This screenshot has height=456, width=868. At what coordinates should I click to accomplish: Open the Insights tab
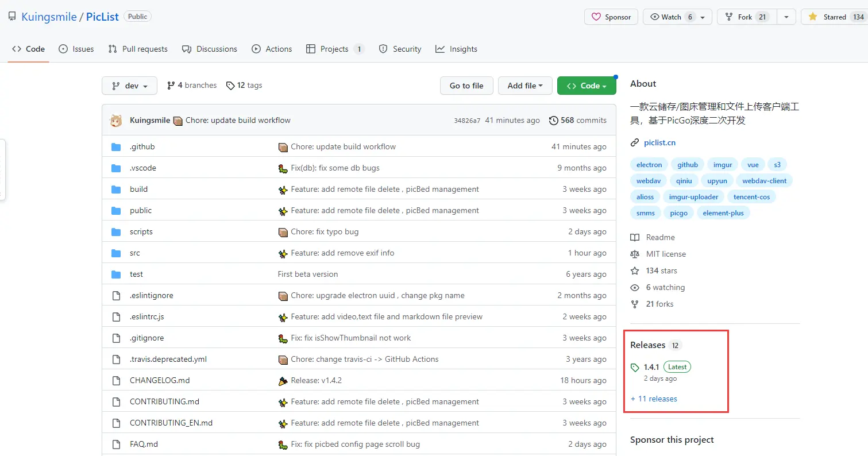click(456, 49)
